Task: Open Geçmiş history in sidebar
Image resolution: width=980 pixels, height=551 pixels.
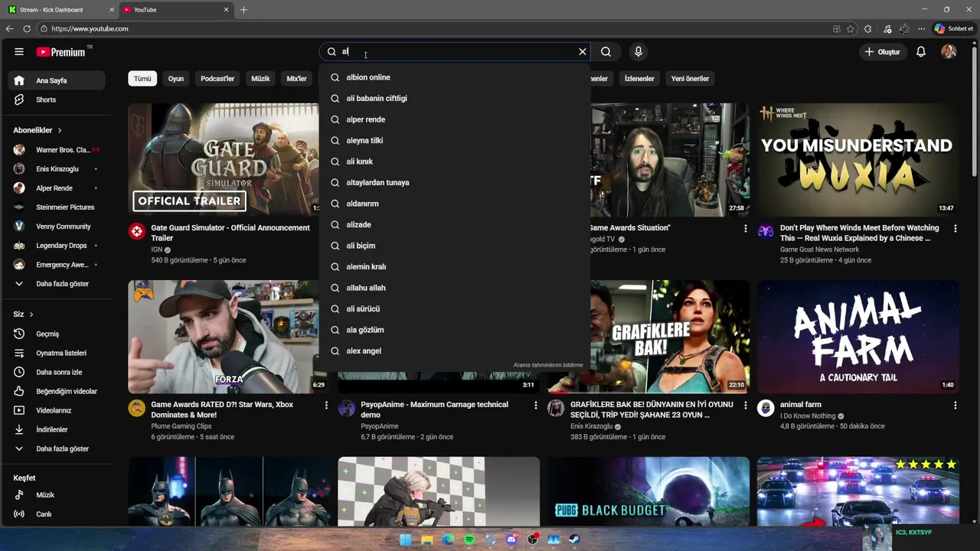Action: point(57,334)
